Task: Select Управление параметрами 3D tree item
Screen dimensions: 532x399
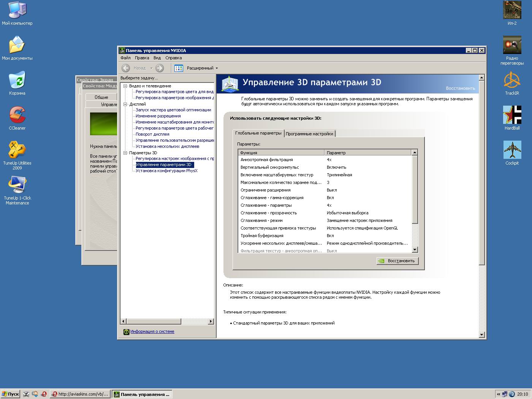Action: pyautogui.click(x=165, y=165)
